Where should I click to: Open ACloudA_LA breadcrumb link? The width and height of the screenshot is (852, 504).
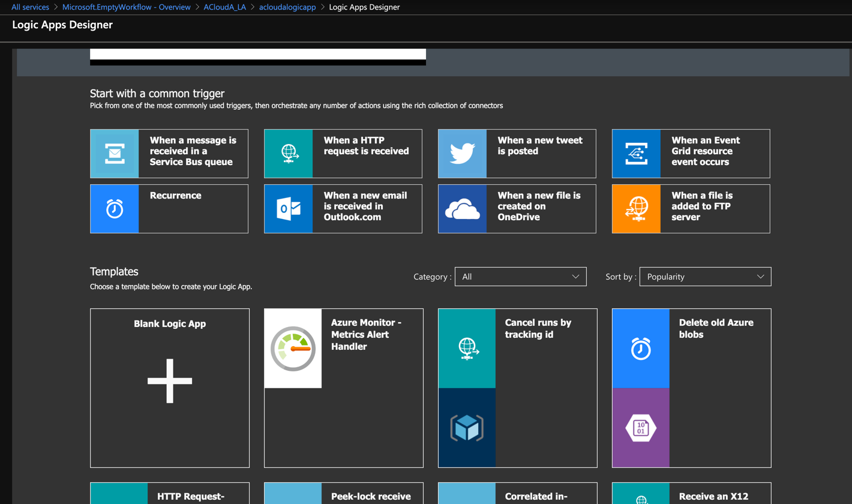[x=225, y=7]
